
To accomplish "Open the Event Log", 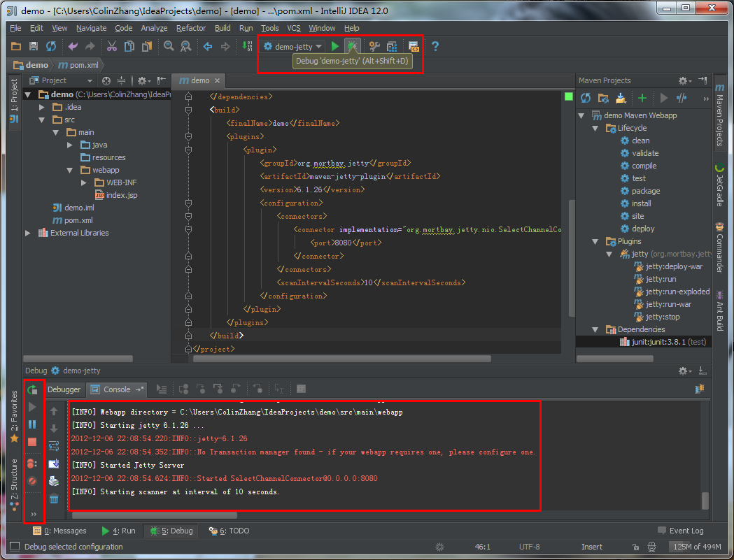I will point(681,531).
